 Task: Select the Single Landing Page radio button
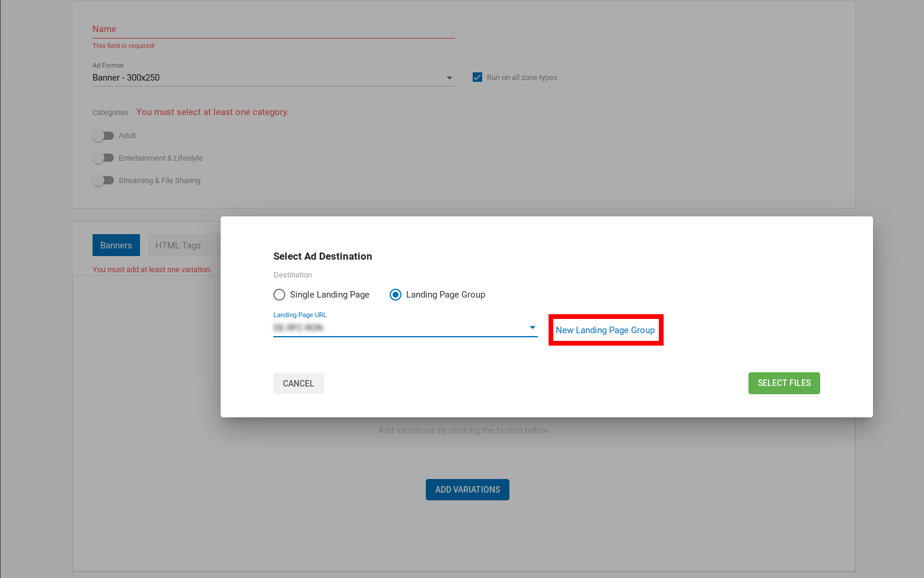[279, 295]
